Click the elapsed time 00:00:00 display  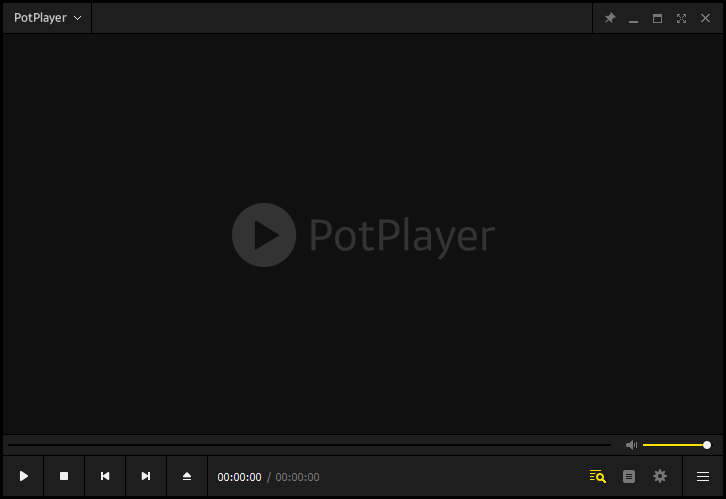(x=239, y=477)
